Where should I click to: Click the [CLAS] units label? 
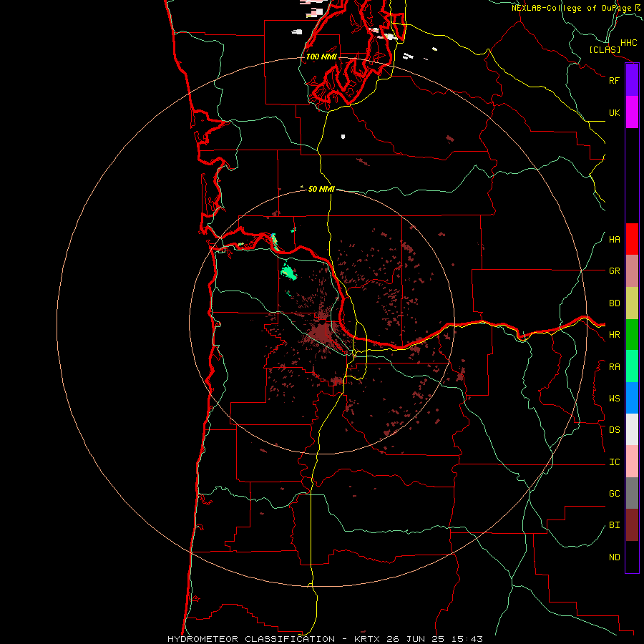pos(605,50)
